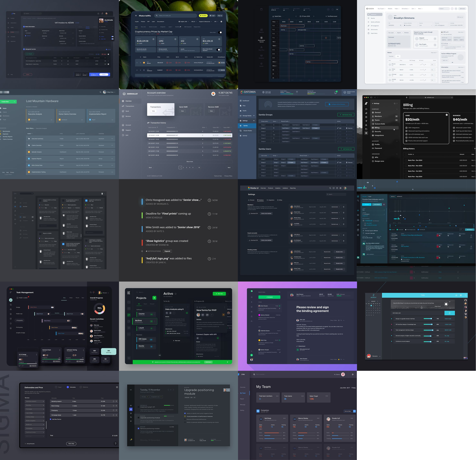
Task: Open Alicia Martin's Administrator role dropdown
Action: pos(336,207)
